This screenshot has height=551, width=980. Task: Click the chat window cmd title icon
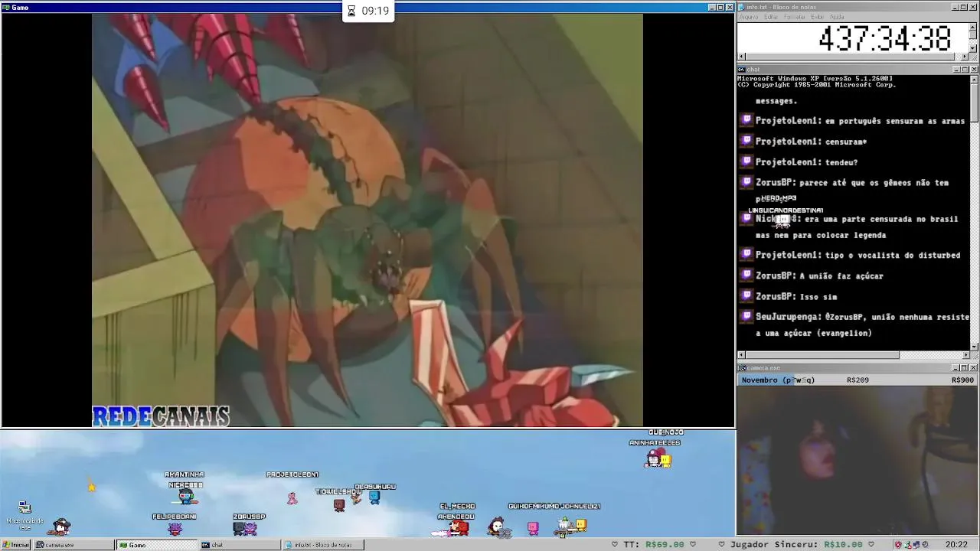tap(743, 70)
